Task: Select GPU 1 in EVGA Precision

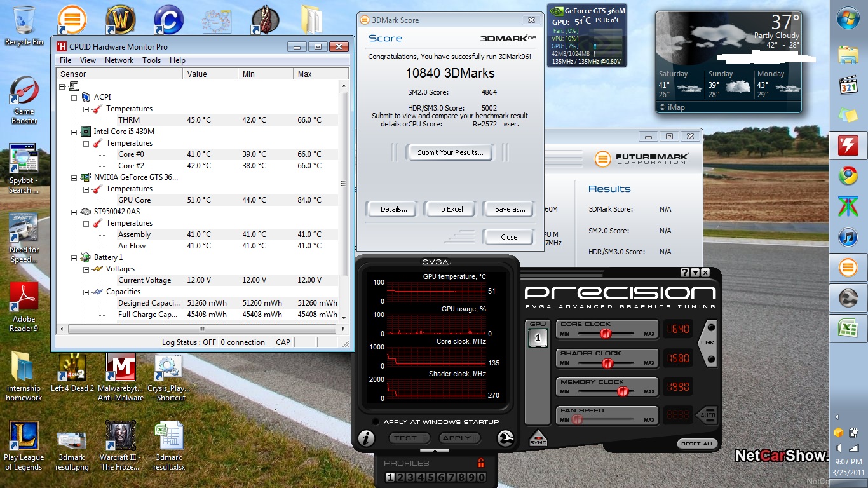Action: 538,338
